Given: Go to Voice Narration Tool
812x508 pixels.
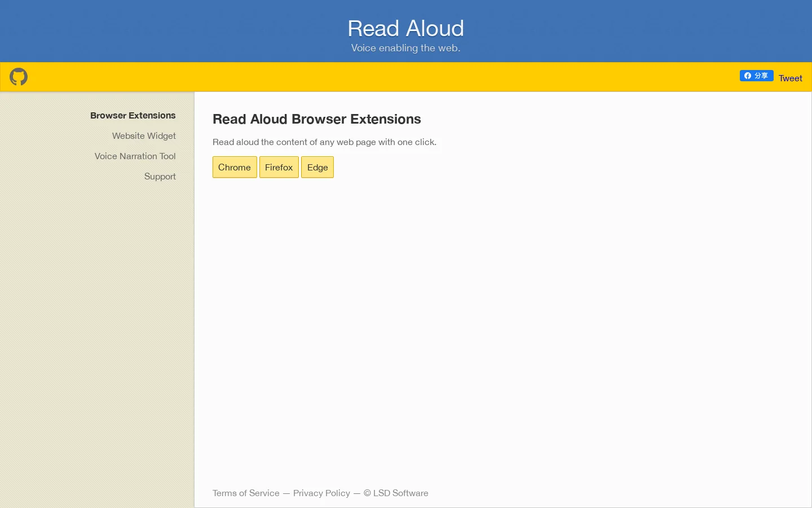Looking at the screenshot, I should pyautogui.click(x=135, y=156).
